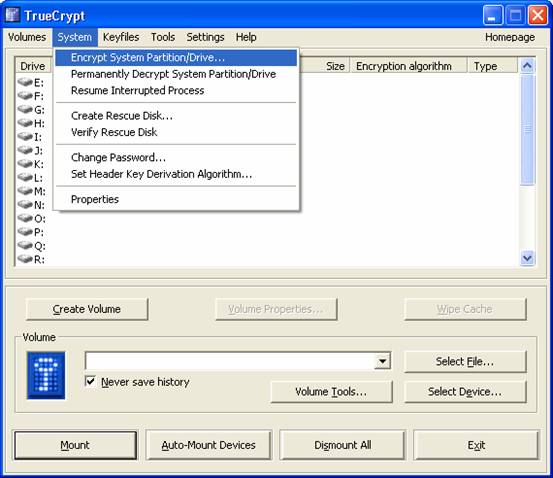
Task: Open the Keyfiles menu
Action: [x=121, y=37]
